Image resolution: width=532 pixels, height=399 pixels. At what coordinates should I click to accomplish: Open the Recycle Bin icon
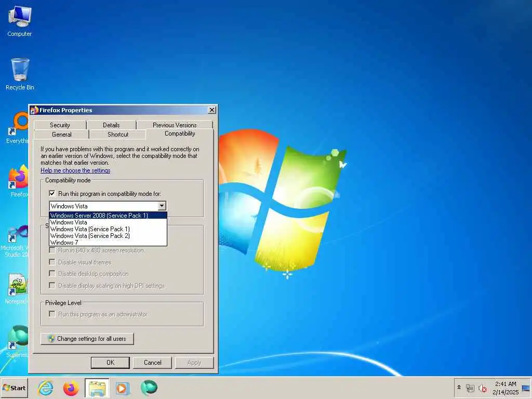20,74
